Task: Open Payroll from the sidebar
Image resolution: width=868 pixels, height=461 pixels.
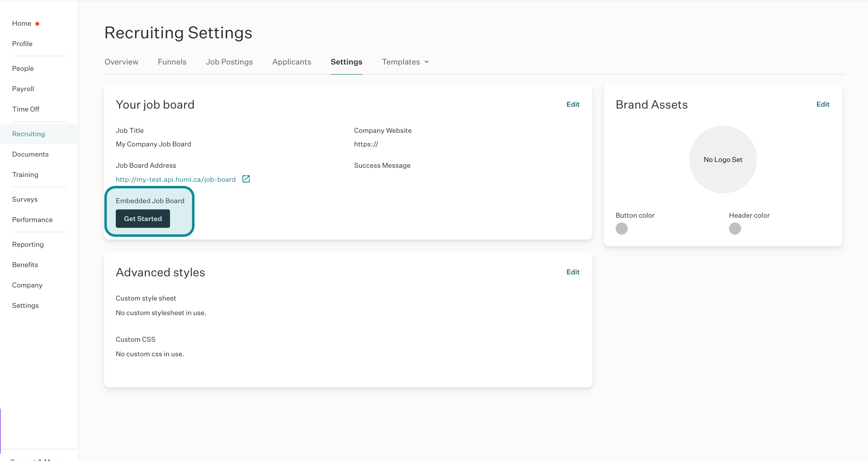Action: (x=23, y=89)
